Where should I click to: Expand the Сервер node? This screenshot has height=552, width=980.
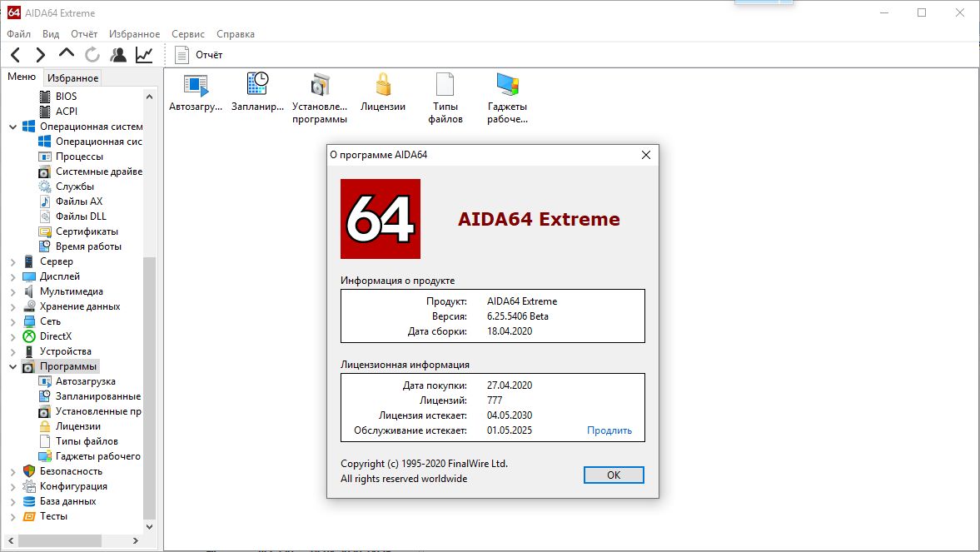12,262
